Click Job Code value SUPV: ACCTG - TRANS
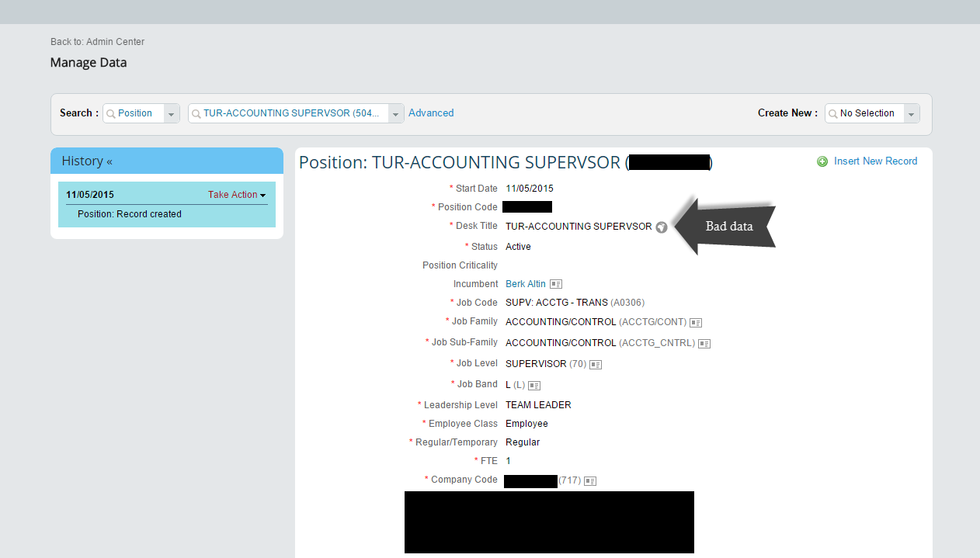This screenshot has width=980, height=558. click(x=557, y=303)
